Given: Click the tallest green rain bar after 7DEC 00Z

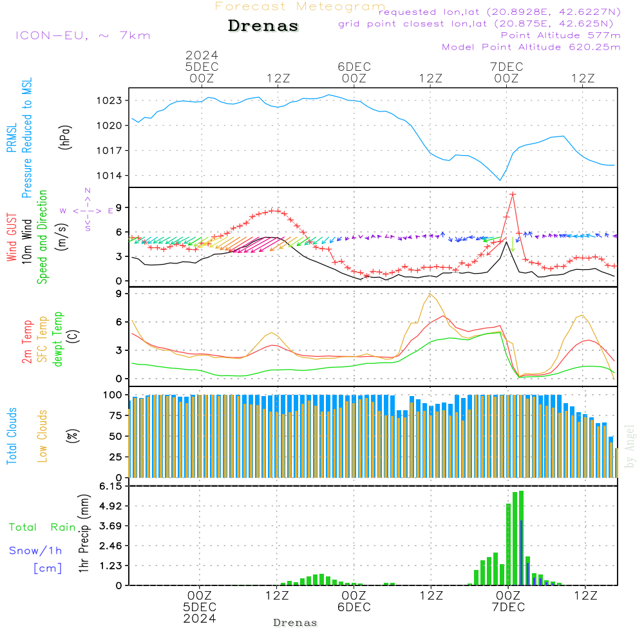Looking at the screenshot, I should coord(521,538).
